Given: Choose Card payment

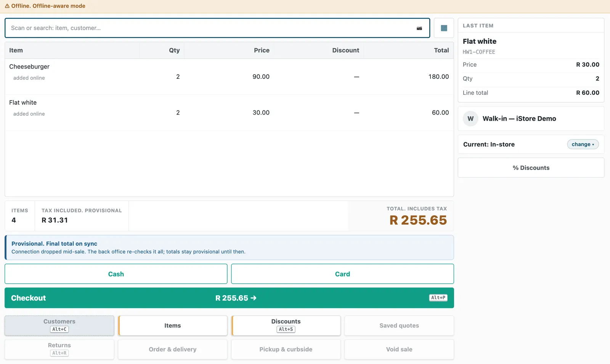Looking at the screenshot, I should [342, 274].
